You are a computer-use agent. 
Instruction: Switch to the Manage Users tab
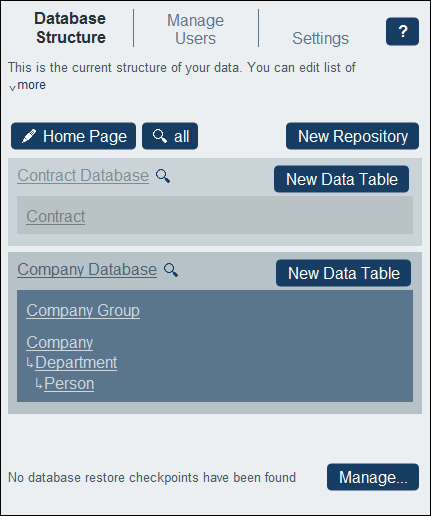pyautogui.click(x=195, y=29)
